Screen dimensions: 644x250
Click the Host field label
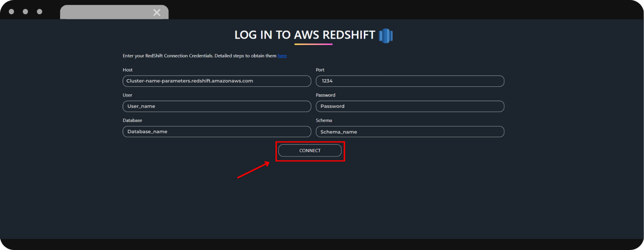(x=128, y=70)
